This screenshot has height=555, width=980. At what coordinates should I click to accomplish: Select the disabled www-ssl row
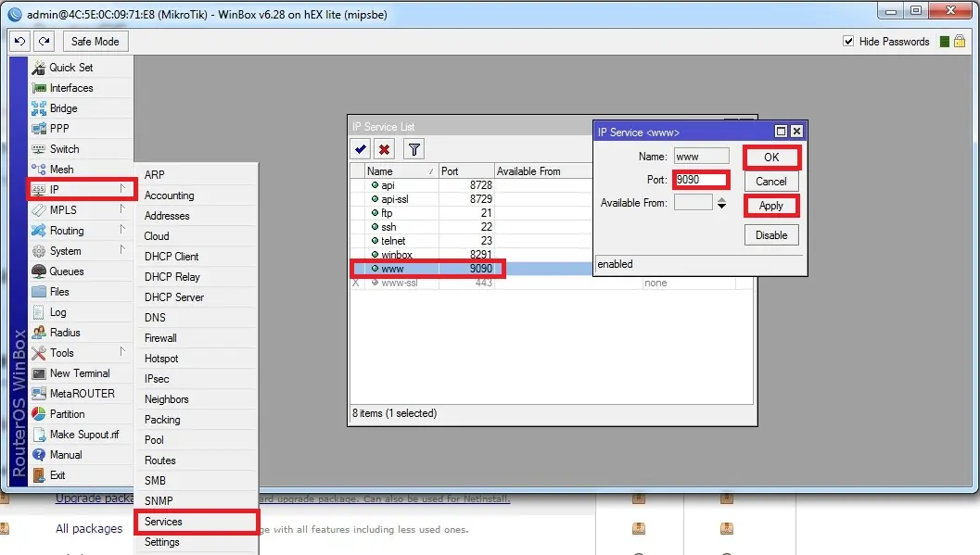(552, 283)
